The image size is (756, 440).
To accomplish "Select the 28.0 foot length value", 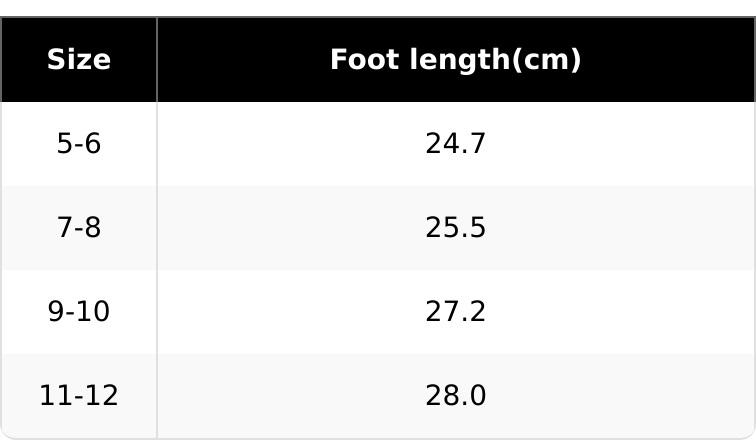I will [455, 396].
